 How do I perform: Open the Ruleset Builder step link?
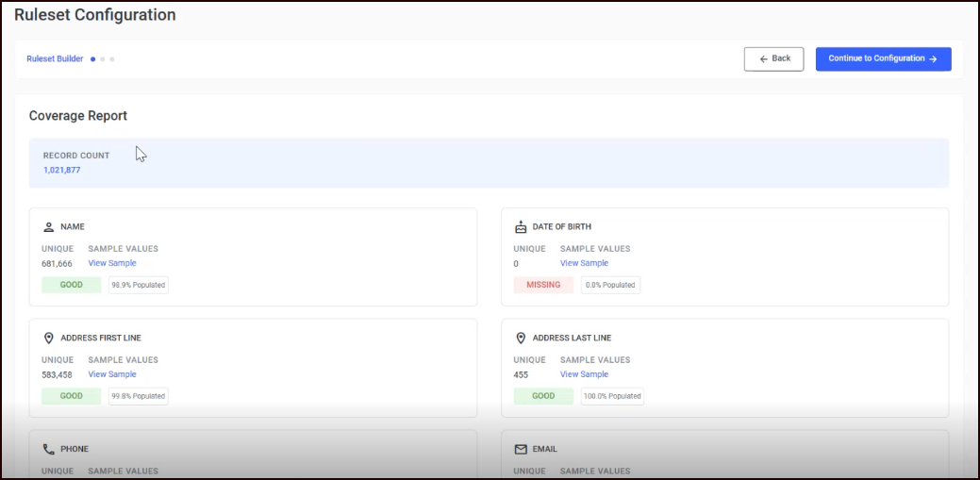(x=55, y=58)
